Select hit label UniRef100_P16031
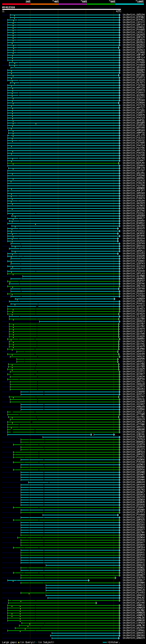 coord(133,601)
